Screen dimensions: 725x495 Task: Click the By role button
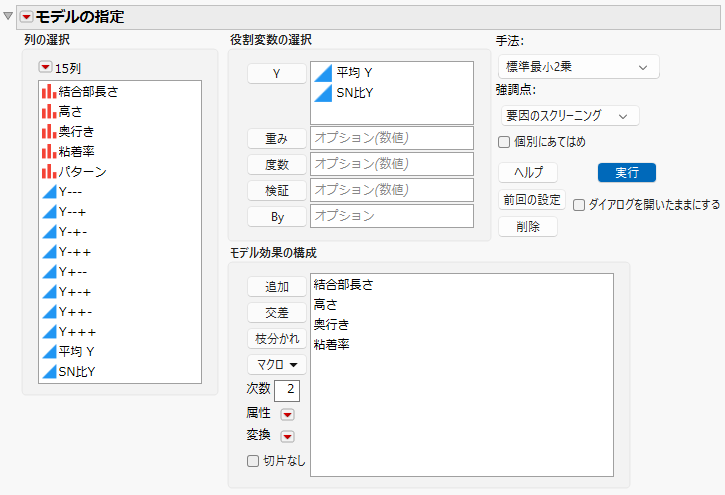click(x=276, y=217)
